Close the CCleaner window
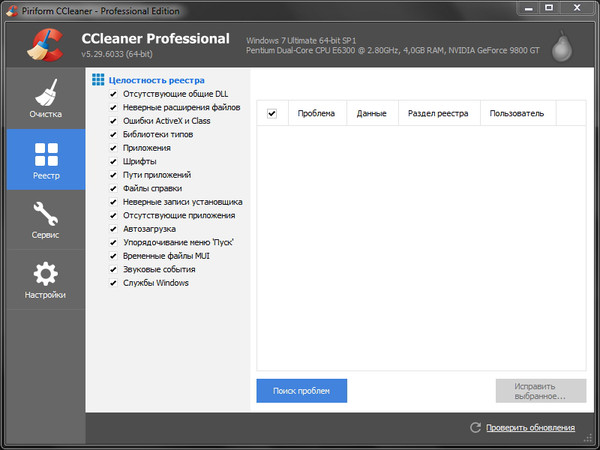The width and height of the screenshot is (600, 450). tap(577, 8)
